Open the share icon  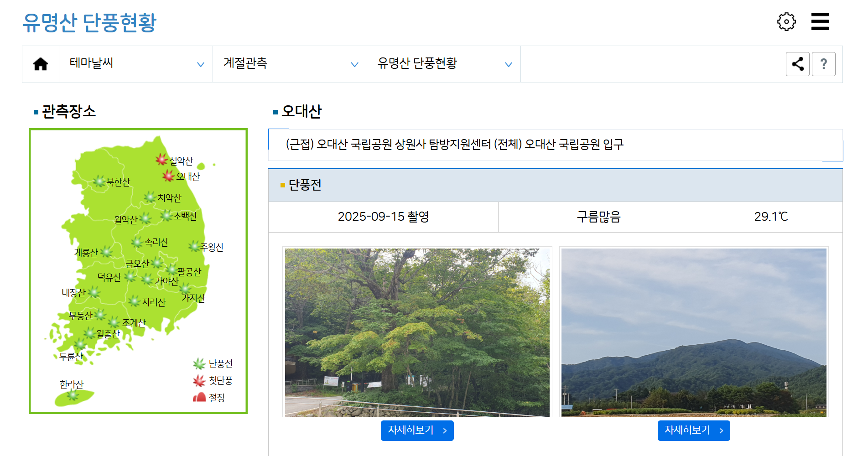[797, 64]
